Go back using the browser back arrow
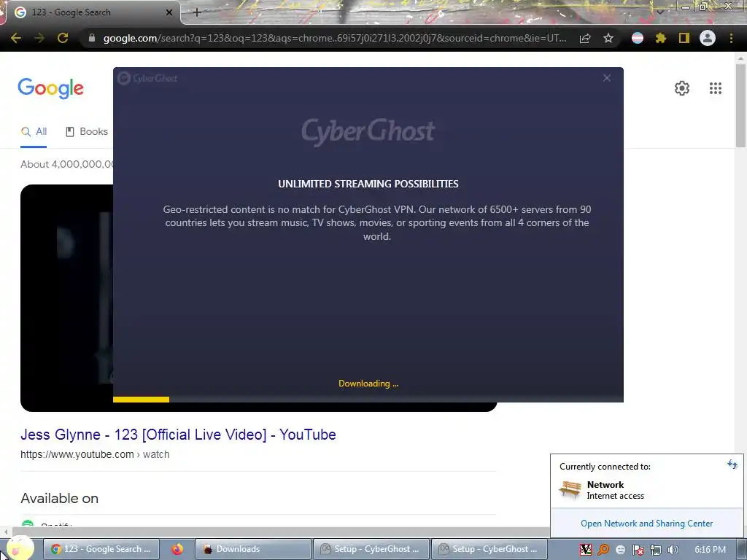Viewport: 747px width, 560px height. tap(16, 38)
